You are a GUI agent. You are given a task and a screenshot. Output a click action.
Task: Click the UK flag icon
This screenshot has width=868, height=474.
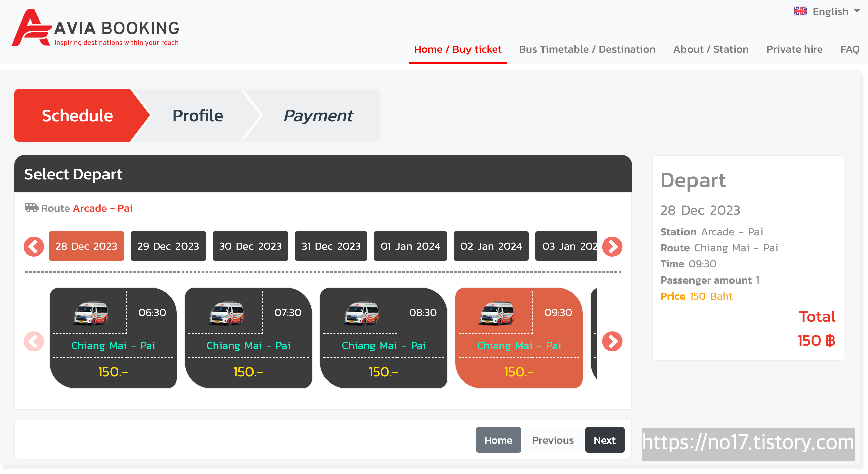[x=800, y=11]
